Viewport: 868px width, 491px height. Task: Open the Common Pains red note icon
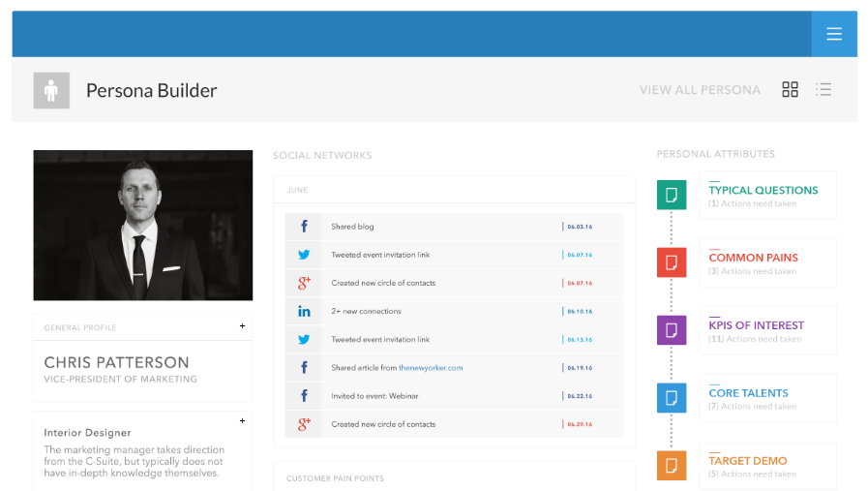[x=672, y=262]
